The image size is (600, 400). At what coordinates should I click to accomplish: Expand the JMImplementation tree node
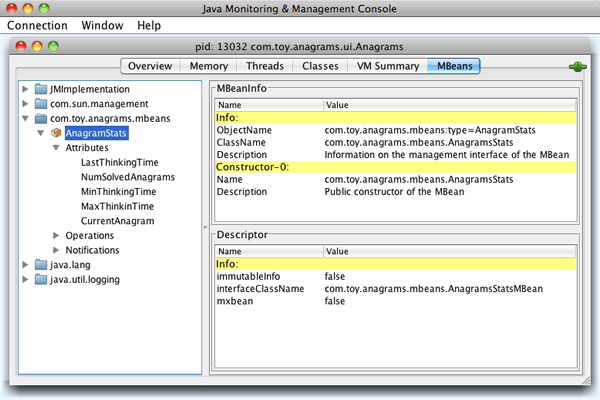coord(25,89)
